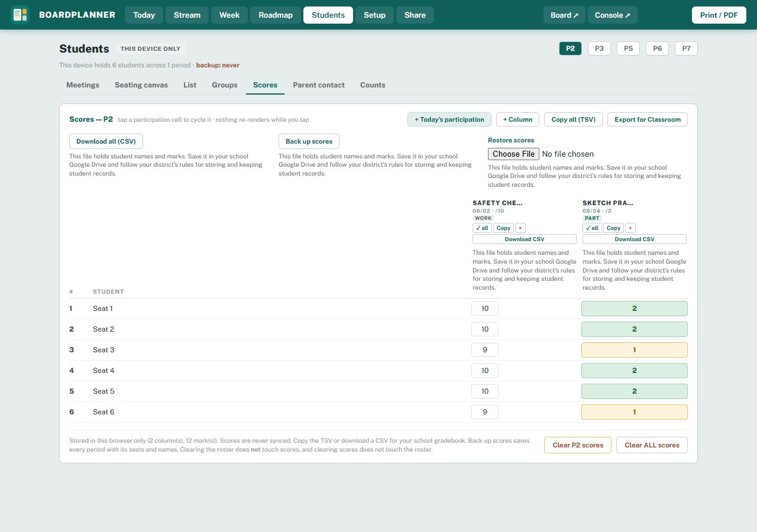
Task: Click the + Column button
Action: [x=517, y=119]
